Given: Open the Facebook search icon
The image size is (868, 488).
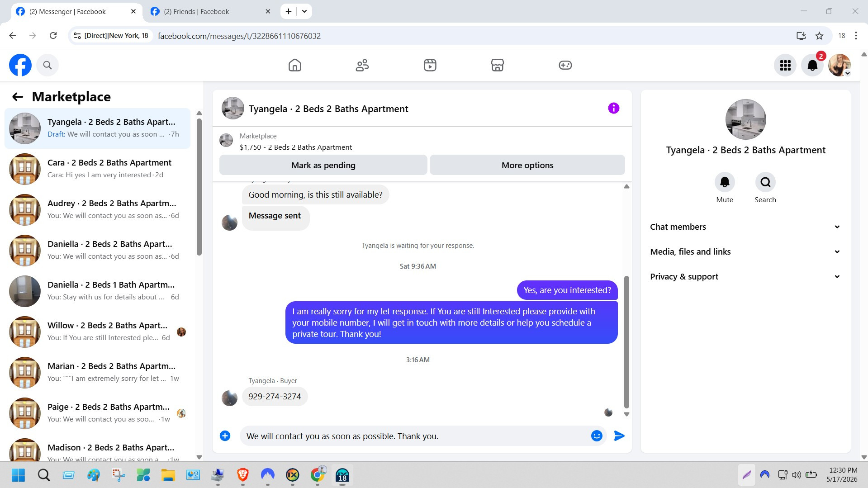Looking at the screenshot, I should 47,65.
